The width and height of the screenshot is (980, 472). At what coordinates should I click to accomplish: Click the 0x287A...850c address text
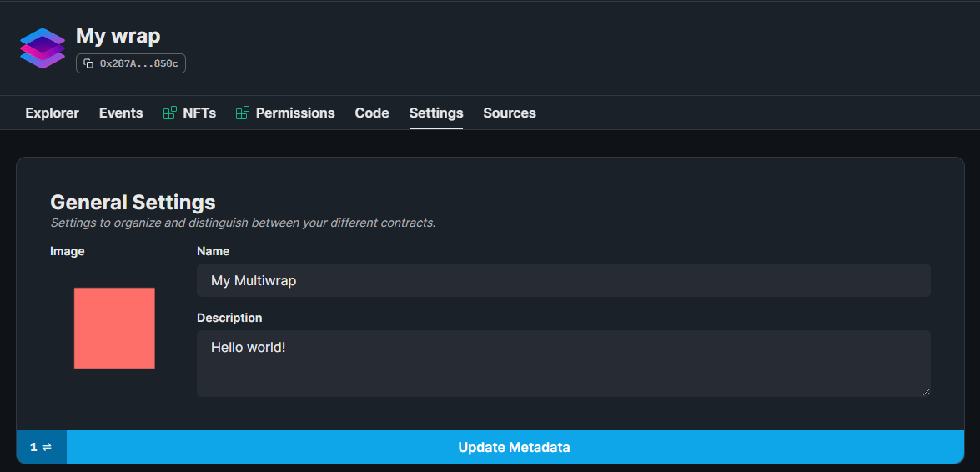pyautogui.click(x=139, y=63)
